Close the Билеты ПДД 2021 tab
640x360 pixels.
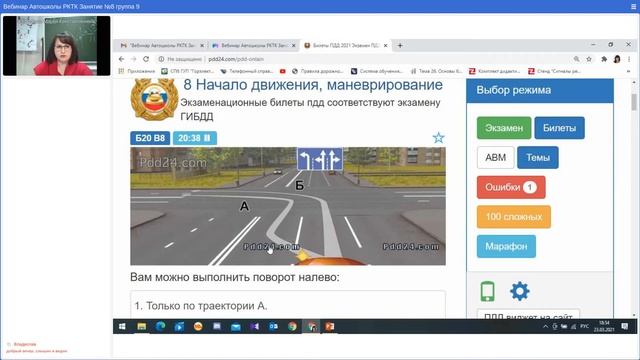tap(385, 46)
